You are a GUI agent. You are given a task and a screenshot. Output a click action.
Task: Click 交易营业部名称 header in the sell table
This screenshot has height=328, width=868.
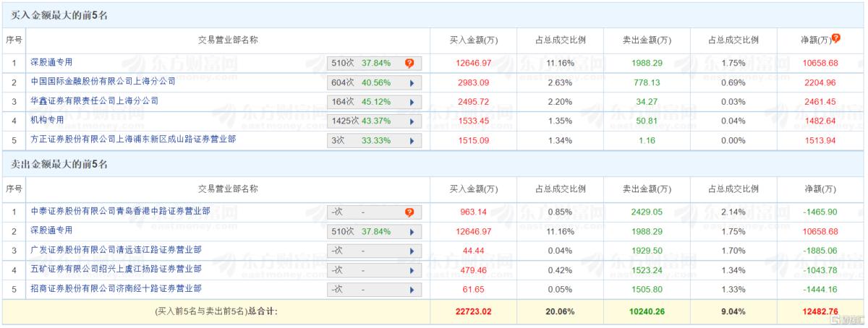(x=229, y=189)
